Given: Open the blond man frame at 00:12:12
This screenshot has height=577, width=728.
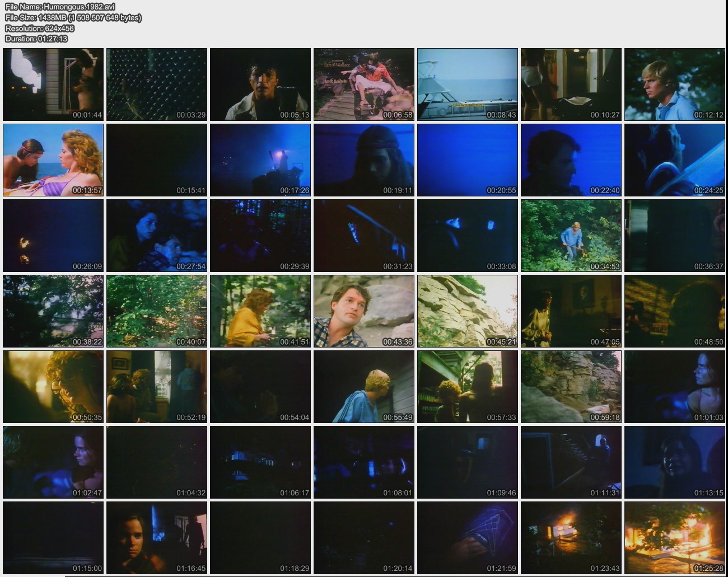Looking at the screenshot, I should 675,85.
